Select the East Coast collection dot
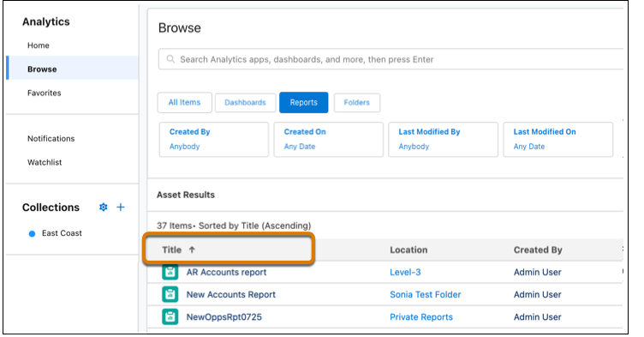 pos(32,234)
